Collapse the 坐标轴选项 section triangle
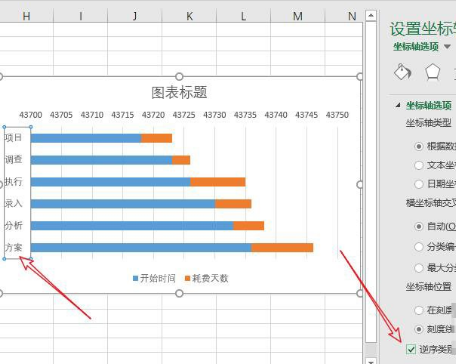 click(x=398, y=105)
